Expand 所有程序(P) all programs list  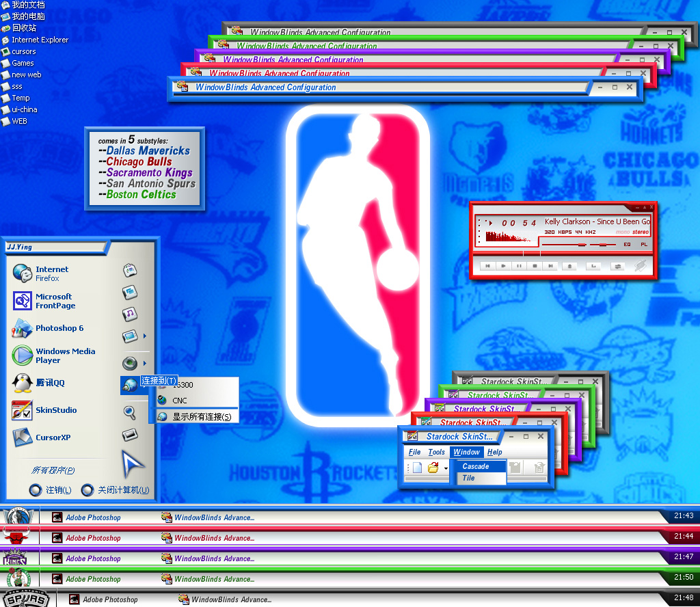click(53, 470)
